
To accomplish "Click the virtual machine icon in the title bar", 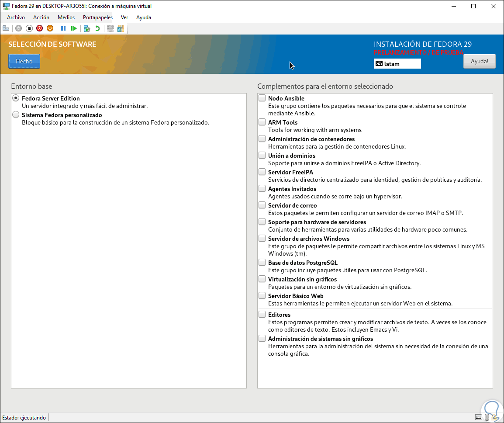I will coord(6,6).
